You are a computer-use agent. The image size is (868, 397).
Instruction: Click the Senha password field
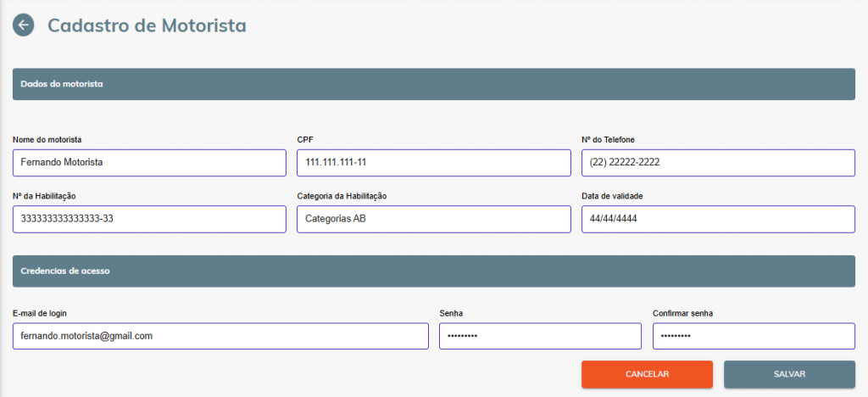[x=540, y=336]
